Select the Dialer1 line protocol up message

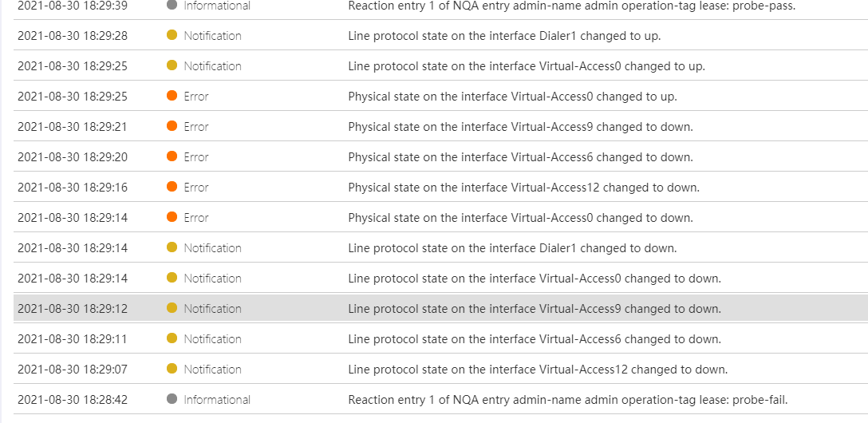pos(504,35)
